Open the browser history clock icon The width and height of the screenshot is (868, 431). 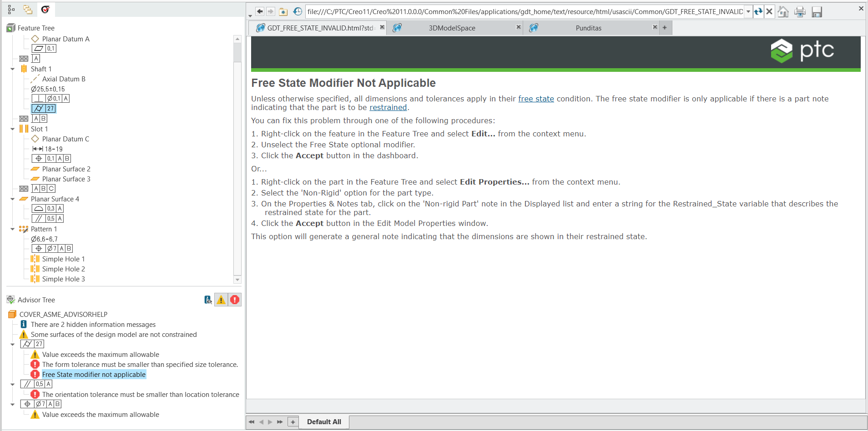[298, 11]
